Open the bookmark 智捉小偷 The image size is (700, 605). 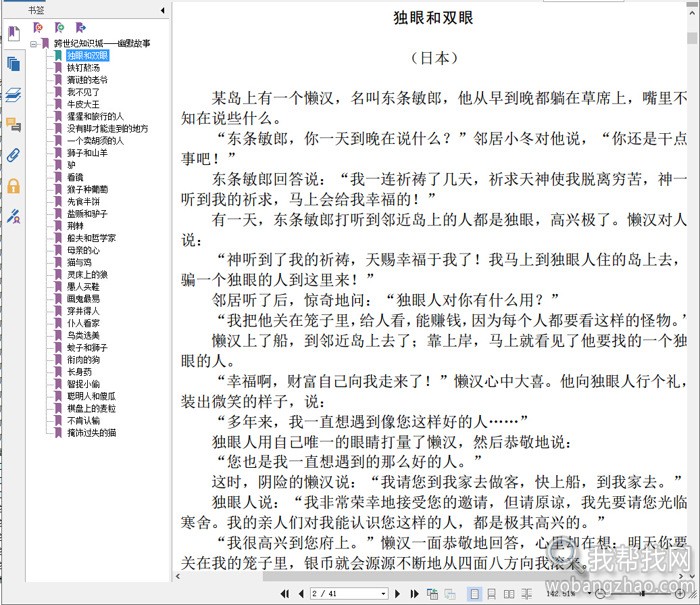[83, 384]
